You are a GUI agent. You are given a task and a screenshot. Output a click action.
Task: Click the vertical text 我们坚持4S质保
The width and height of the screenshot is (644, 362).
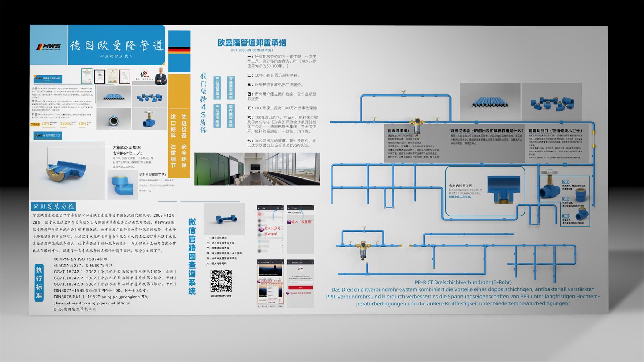(203, 103)
